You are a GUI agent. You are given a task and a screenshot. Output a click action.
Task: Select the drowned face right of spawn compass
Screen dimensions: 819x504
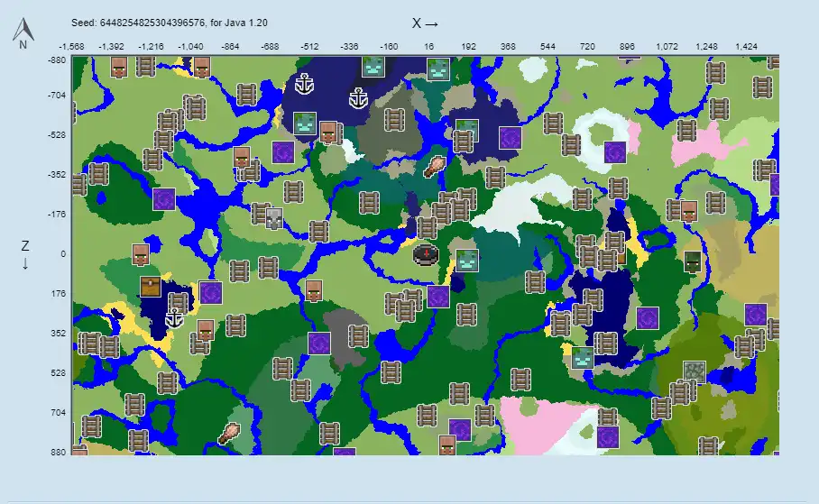pyautogui.click(x=467, y=261)
